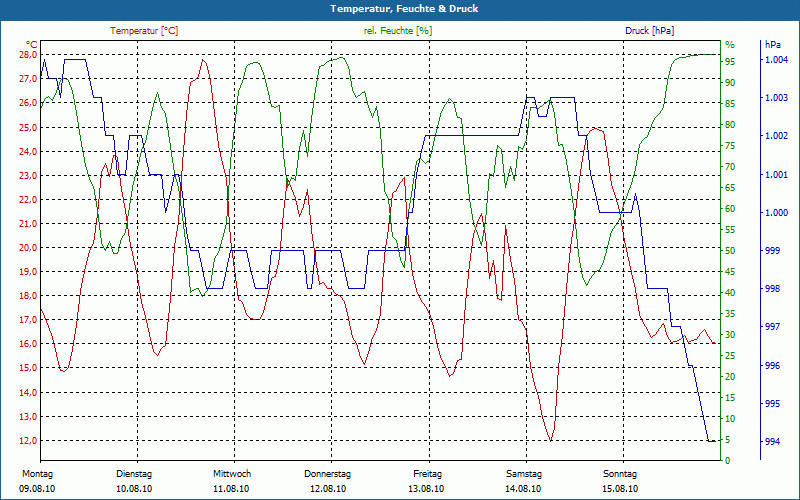The width and height of the screenshot is (800, 500).
Task: Click the '°C' unit label on left axis
Action: 32,44
